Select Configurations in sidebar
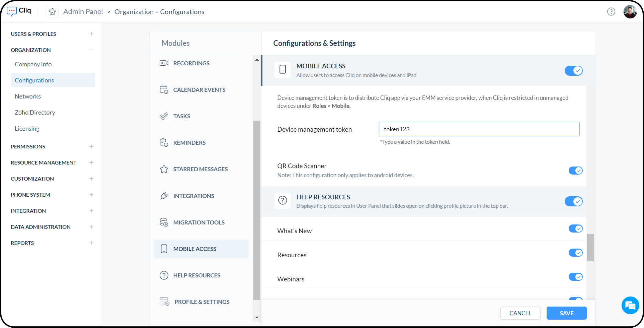Screen dimensions: 644x328 53,80
